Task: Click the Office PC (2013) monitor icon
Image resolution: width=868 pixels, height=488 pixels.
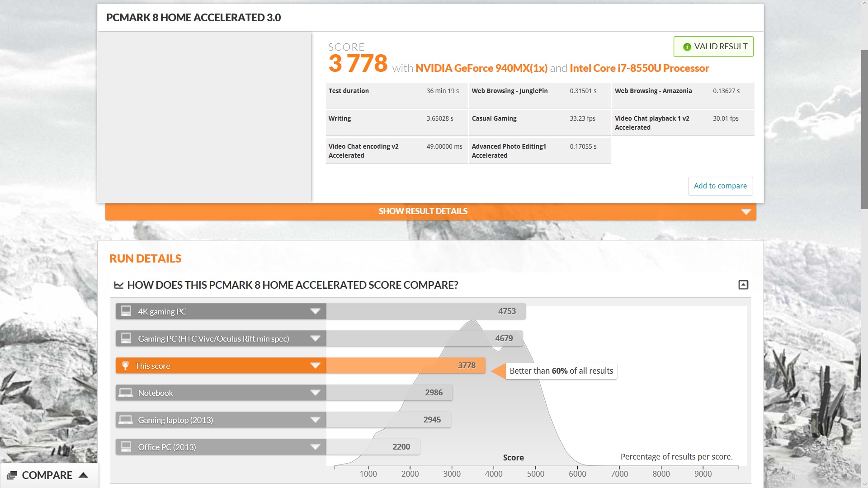Action: point(126,447)
